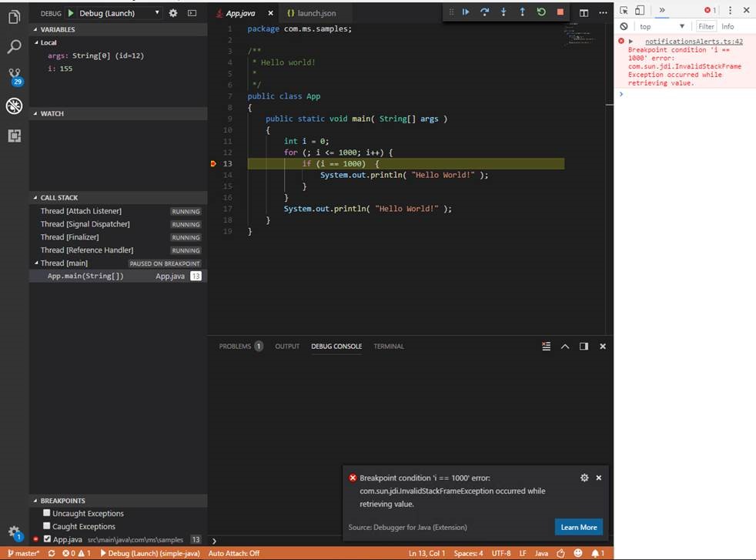Open DevTools customize menu dots

(x=730, y=10)
